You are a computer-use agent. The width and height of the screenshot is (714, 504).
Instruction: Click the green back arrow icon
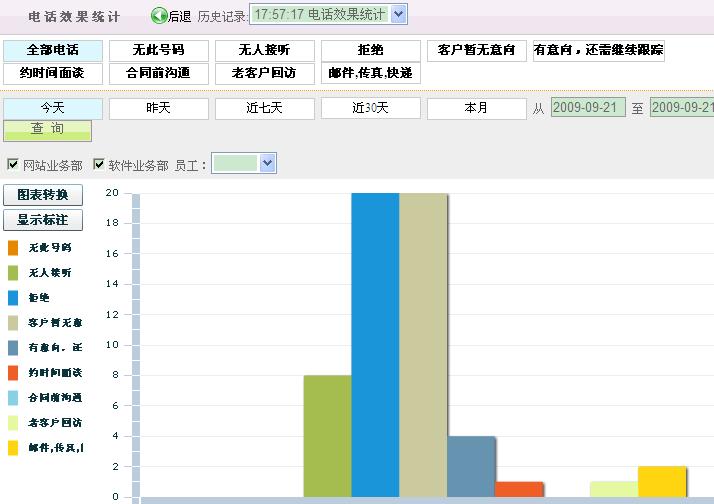158,15
